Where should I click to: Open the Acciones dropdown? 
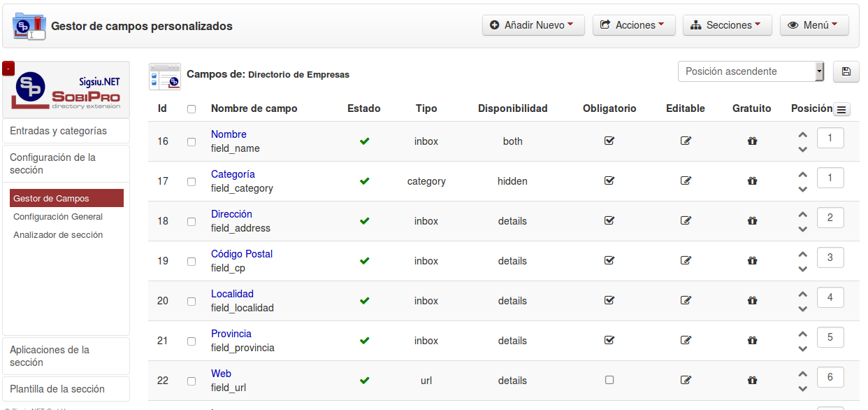coord(634,25)
